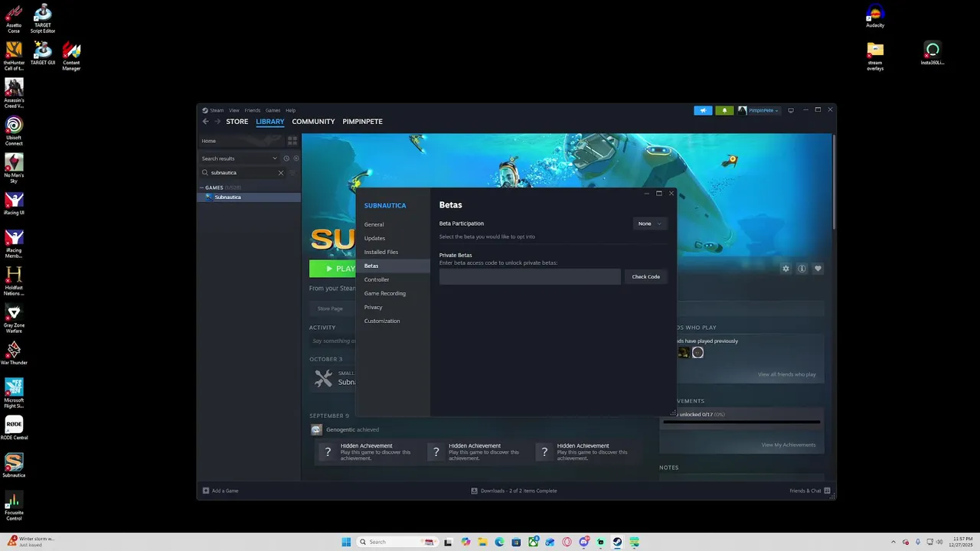Open the Friends & Chat grid icon
980x551 pixels.
coord(828,491)
